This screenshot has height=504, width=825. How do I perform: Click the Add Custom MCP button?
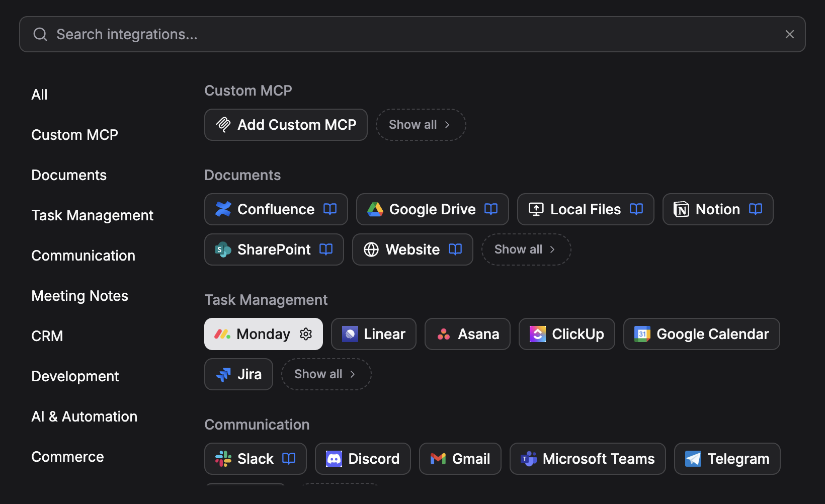[286, 125]
